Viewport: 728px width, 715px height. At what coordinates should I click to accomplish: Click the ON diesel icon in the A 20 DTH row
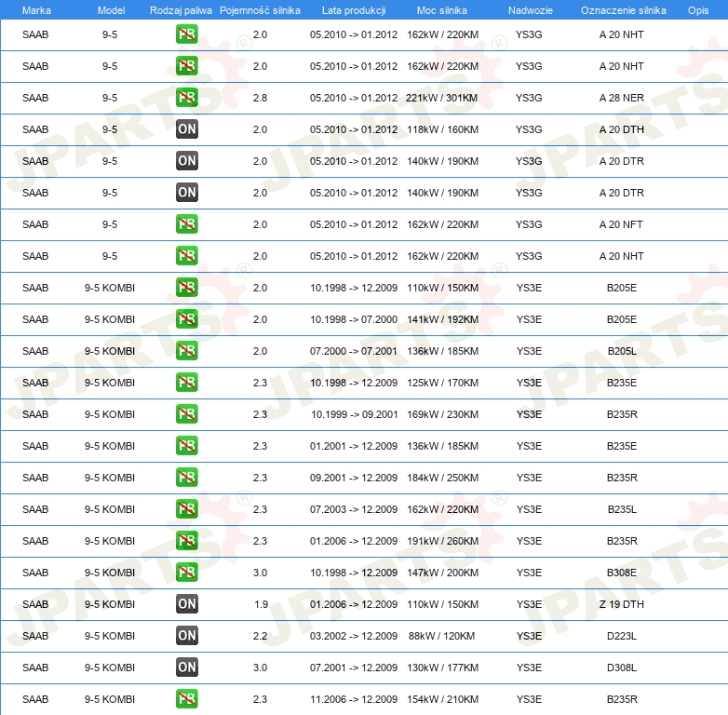[x=187, y=129]
